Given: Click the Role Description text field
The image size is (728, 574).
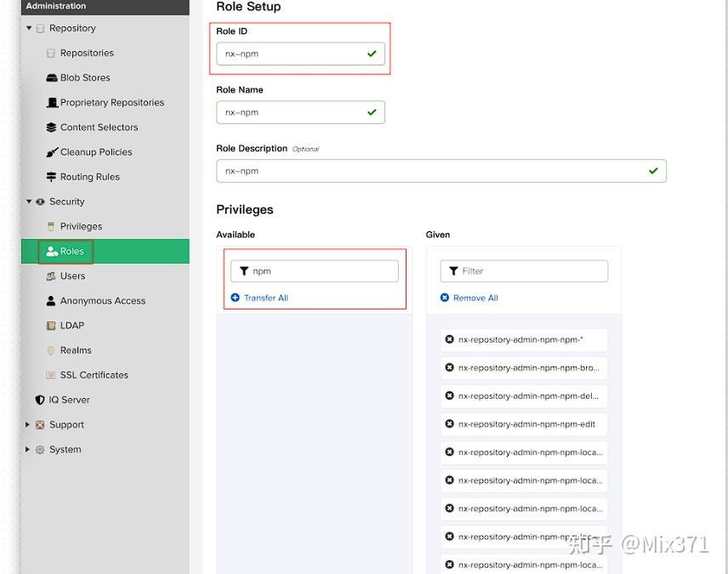Looking at the screenshot, I should pos(432,171).
